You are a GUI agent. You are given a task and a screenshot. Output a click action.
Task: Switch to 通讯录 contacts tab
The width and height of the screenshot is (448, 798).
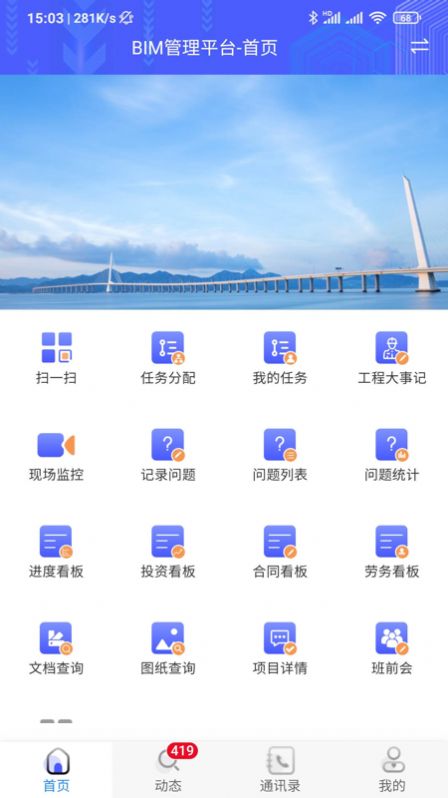tap(280, 769)
